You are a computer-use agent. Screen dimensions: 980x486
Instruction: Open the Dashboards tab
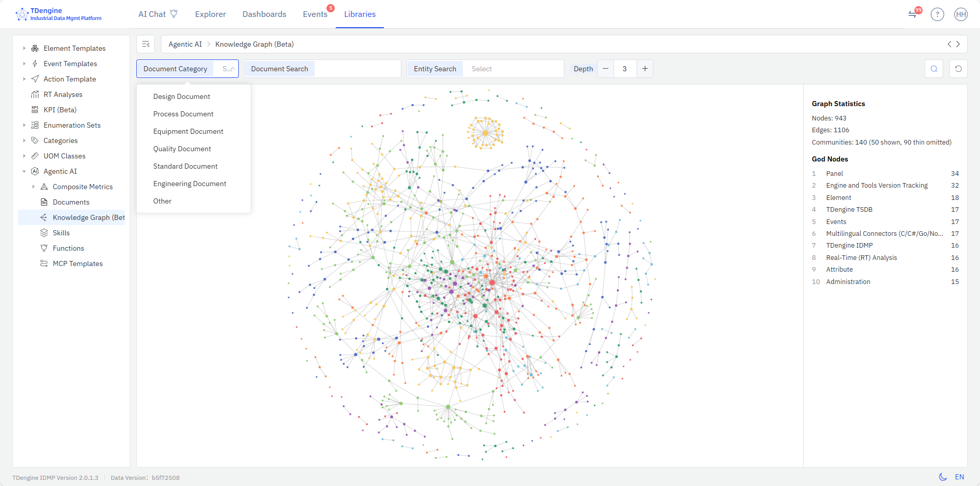click(264, 14)
